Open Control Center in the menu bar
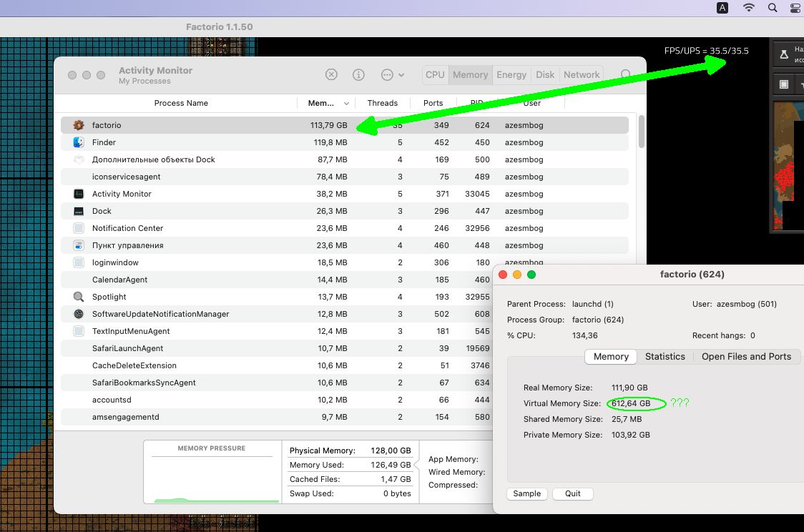 tap(796, 8)
